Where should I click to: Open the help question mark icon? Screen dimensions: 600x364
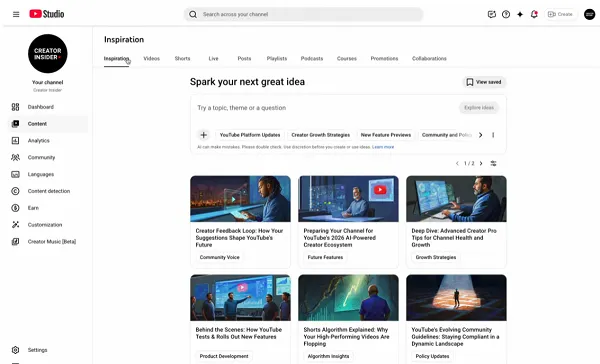click(506, 15)
